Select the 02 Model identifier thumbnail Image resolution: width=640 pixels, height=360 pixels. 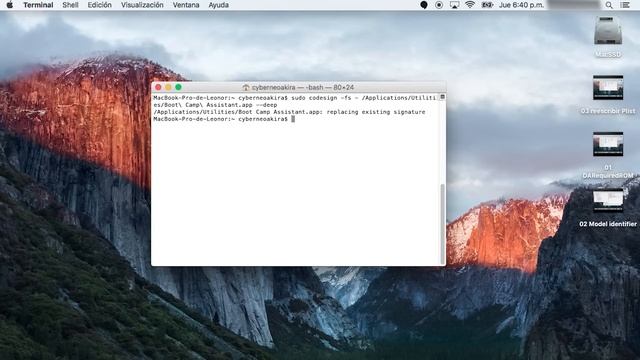608,200
